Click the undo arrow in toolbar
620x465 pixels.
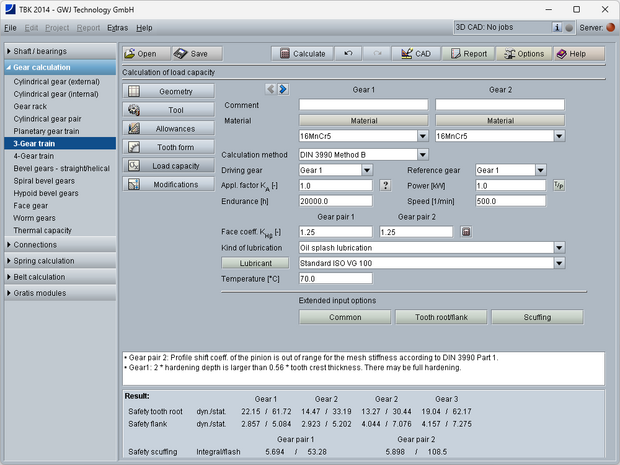(347, 53)
